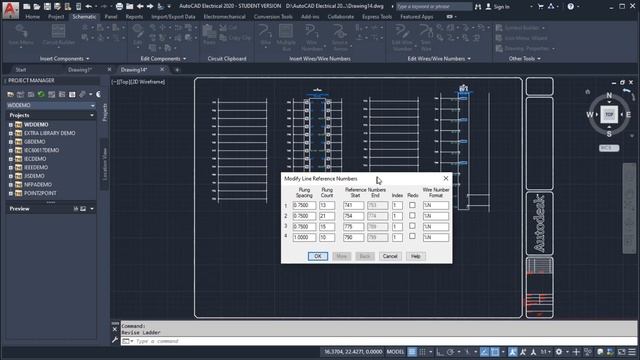Click the Trim Wire ribbon button

(426, 37)
